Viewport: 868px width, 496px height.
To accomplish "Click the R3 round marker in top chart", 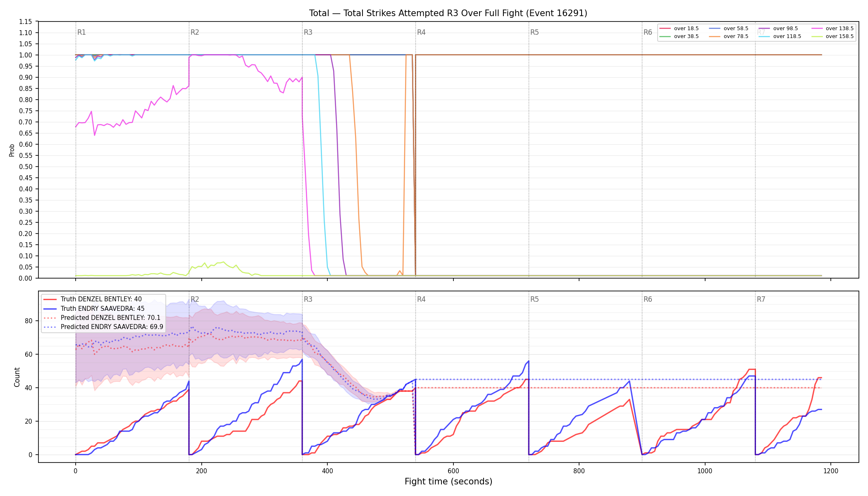I will (308, 32).
